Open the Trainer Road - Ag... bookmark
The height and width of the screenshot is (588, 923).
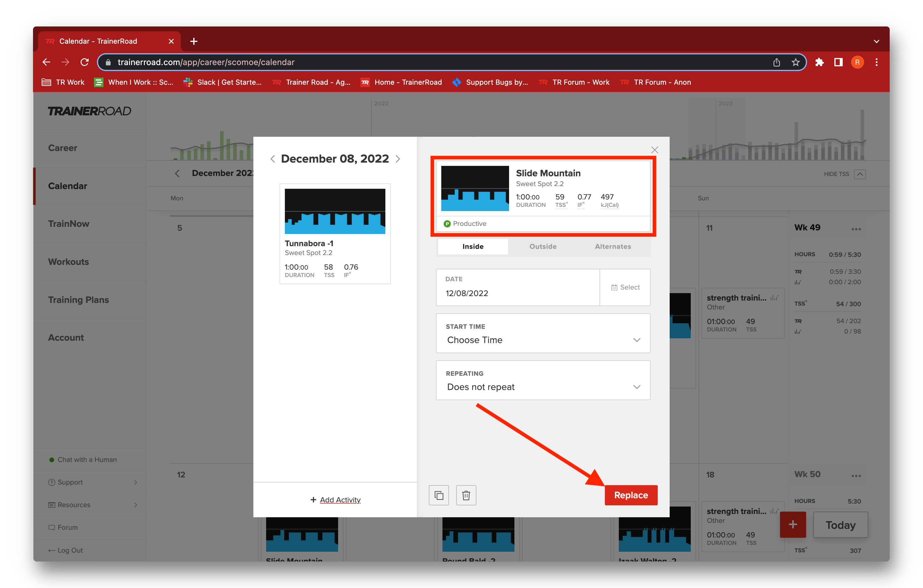pyautogui.click(x=311, y=82)
